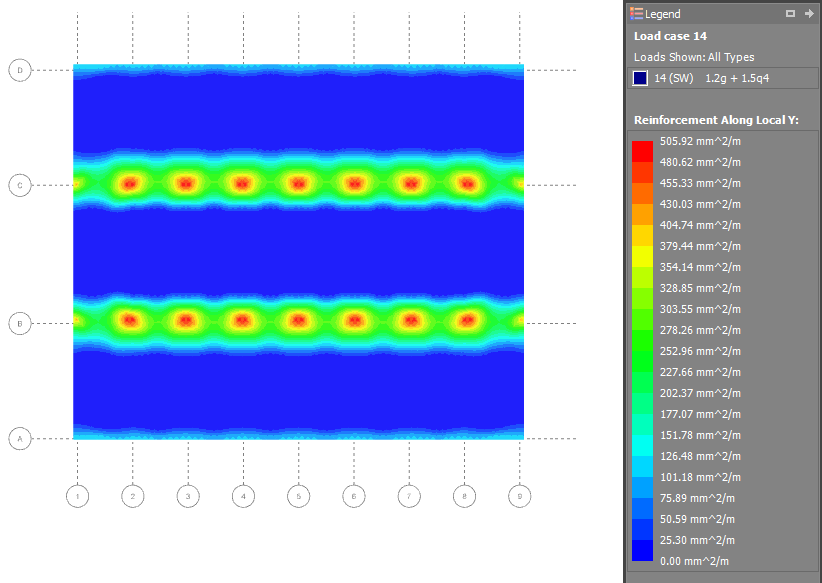The width and height of the screenshot is (822, 583).
Task: Select grid line bubble 1
Action: (78, 496)
